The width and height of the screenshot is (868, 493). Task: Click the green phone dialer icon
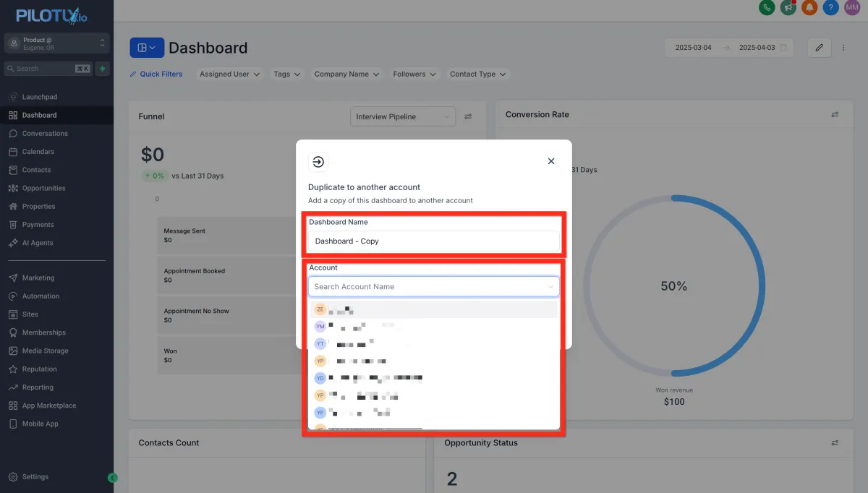767,7
